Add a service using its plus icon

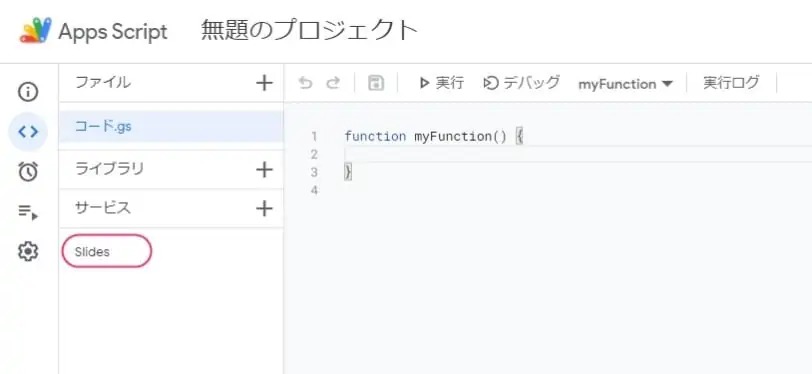point(265,209)
